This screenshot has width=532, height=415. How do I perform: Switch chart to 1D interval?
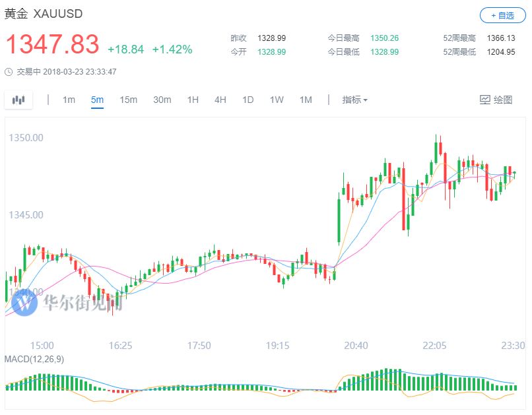coord(248,100)
